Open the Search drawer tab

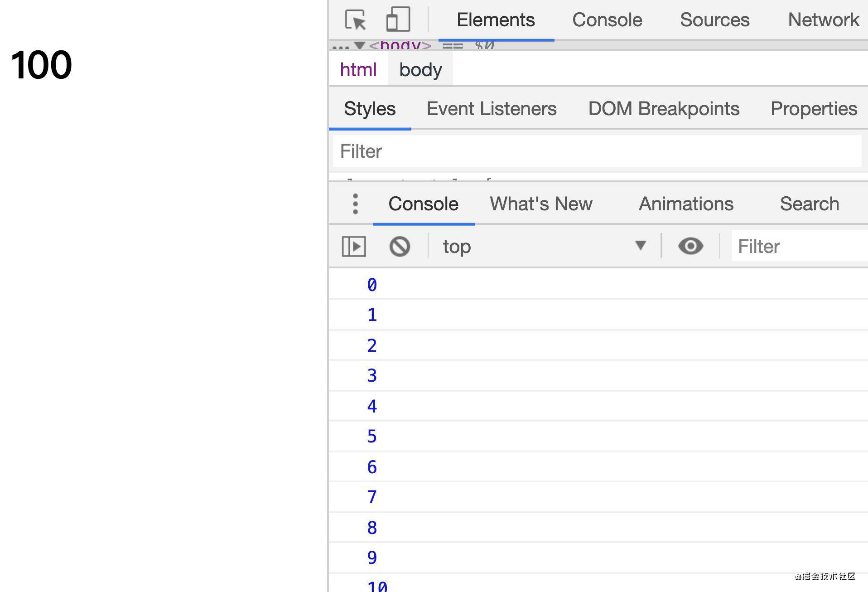(x=809, y=204)
